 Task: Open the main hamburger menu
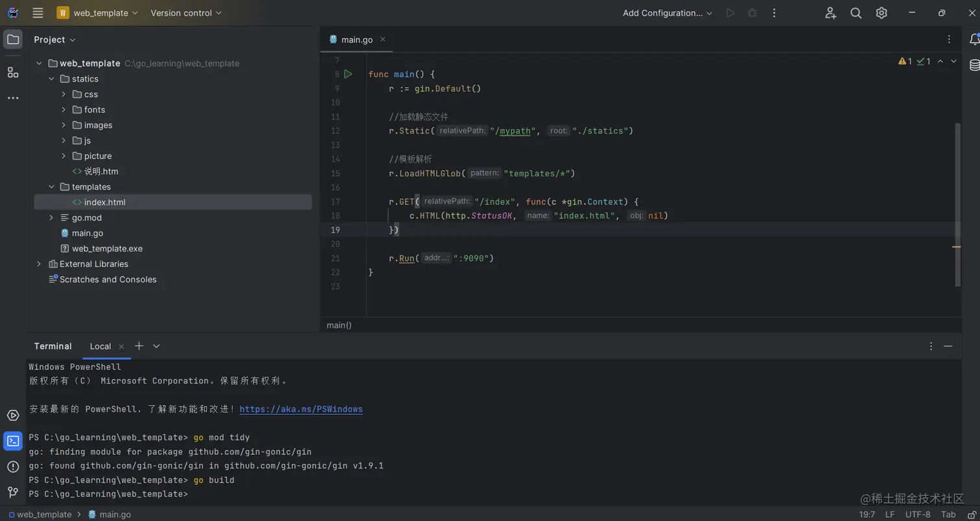pyautogui.click(x=38, y=13)
